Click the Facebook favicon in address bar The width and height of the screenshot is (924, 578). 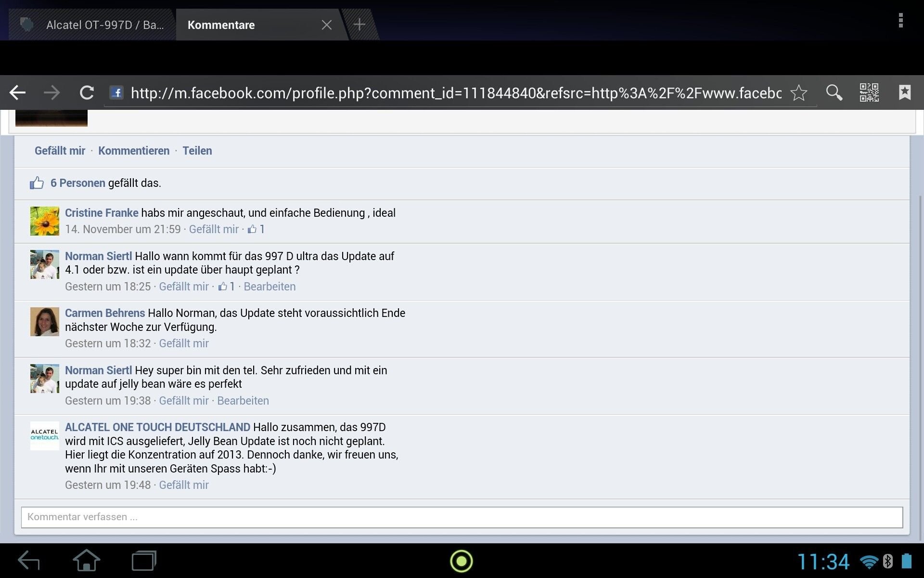coord(116,92)
